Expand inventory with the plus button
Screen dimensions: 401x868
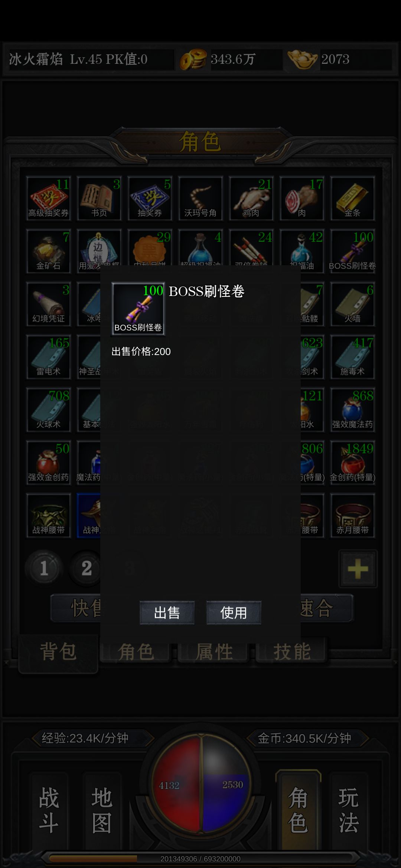tap(358, 569)
